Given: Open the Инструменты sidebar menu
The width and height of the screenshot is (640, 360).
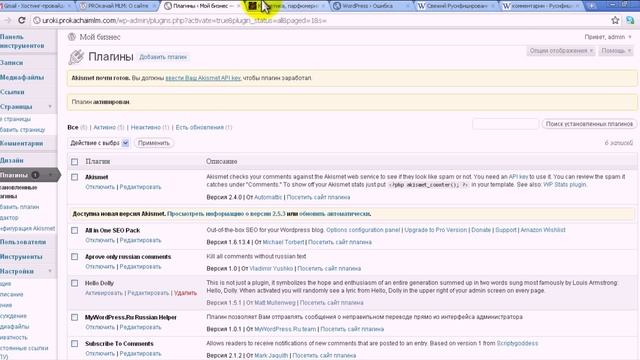Looking at the screenshot, I should click(21, 256).
